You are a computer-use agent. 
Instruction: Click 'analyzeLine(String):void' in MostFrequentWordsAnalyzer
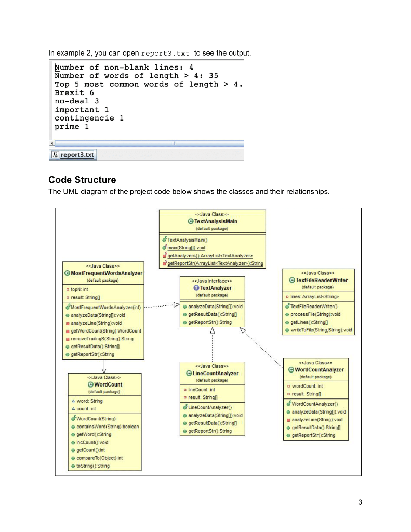coord(96,323)
